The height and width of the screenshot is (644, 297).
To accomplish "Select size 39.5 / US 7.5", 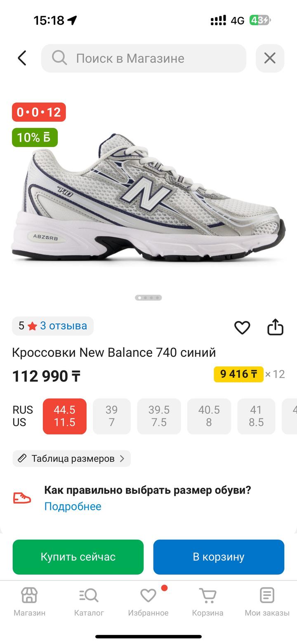I will [159, 416].
